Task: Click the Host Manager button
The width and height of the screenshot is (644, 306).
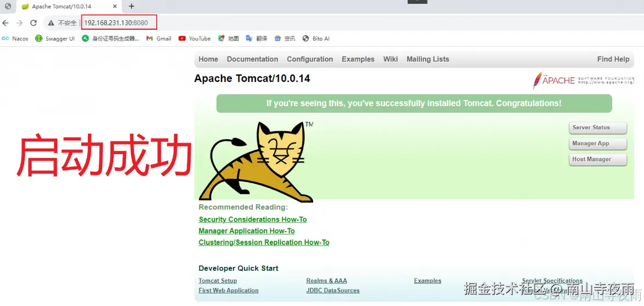Action: (x=598, y=160)
